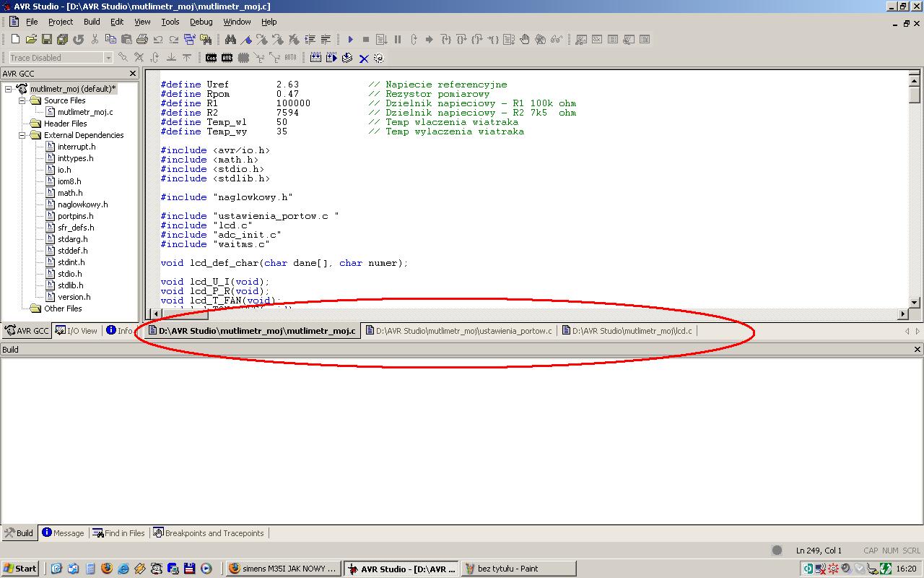The width and height of the screenshot is (924, 578).
Task: Switch to the I/O View panel tab
Action: [77, 331]
